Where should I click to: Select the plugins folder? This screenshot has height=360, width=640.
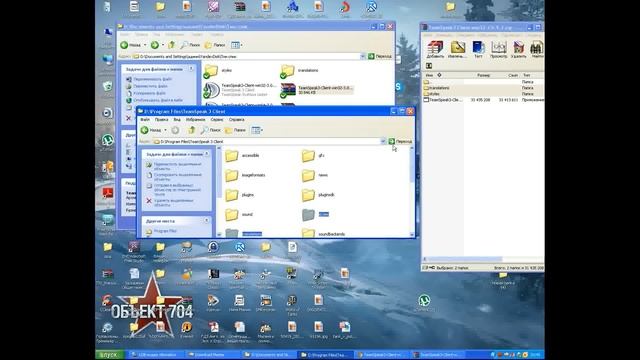[x=240, y=195]
